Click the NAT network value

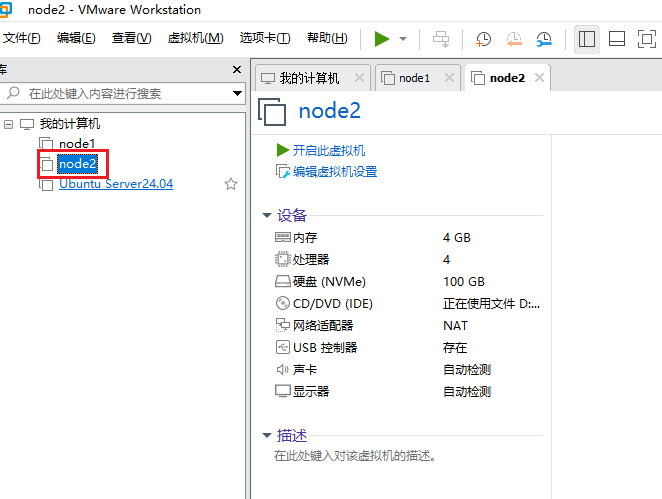tap(456, 325)
